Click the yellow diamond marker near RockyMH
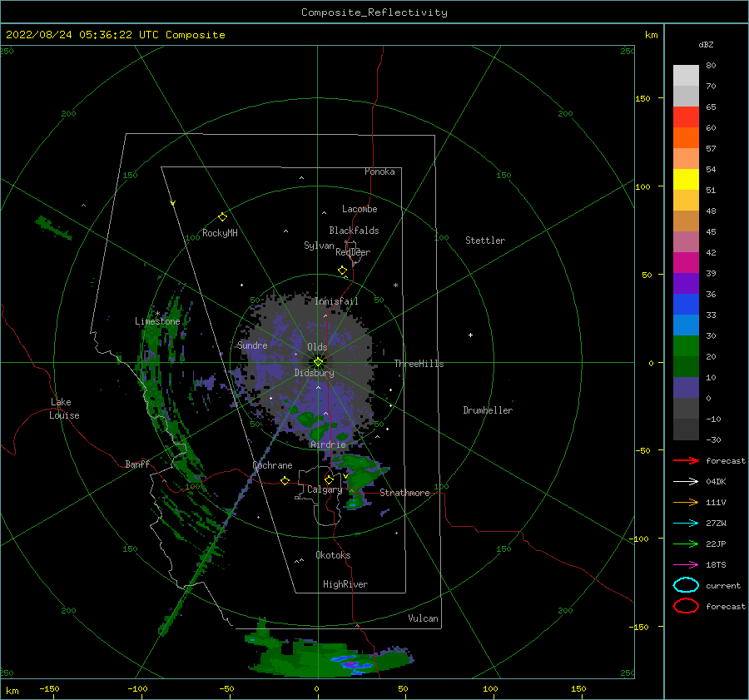Screen dimensions: 749x700 point(222,217)
